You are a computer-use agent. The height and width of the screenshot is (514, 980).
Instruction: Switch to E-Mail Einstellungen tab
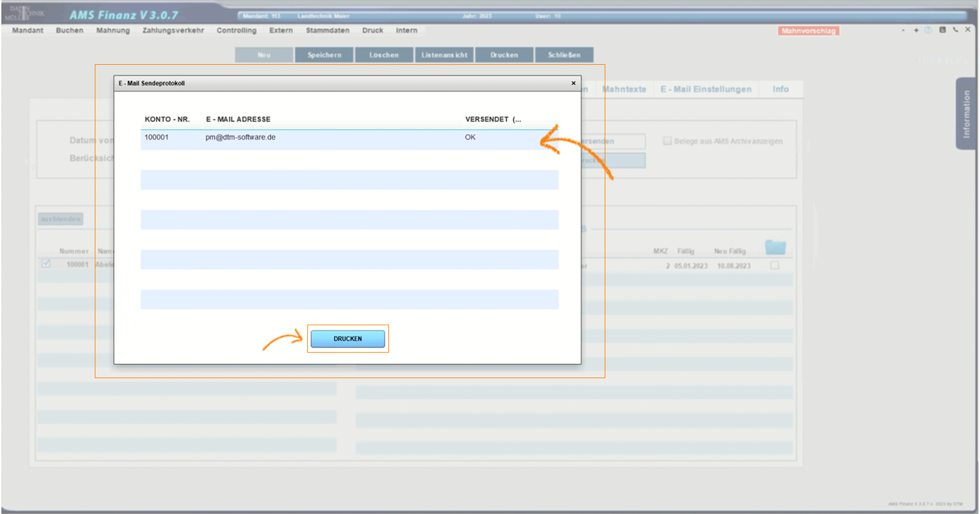(x=706, y=89)
